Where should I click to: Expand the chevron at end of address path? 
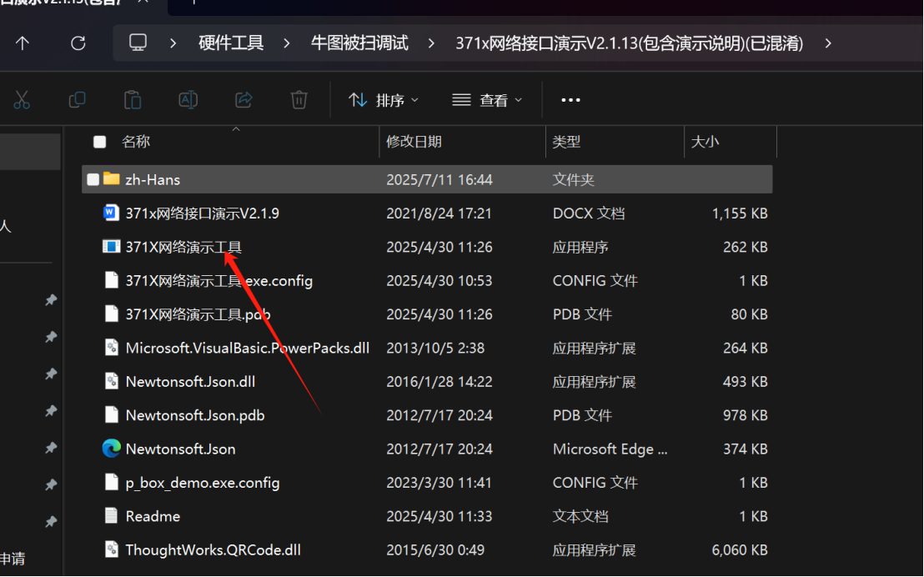(828, 43)
